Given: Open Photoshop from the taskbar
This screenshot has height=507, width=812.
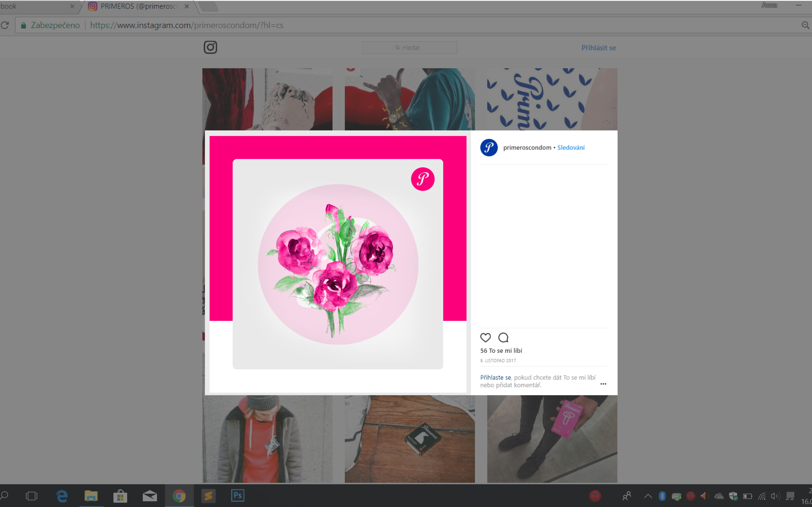Looking at the screenshot, I should 238,496.
